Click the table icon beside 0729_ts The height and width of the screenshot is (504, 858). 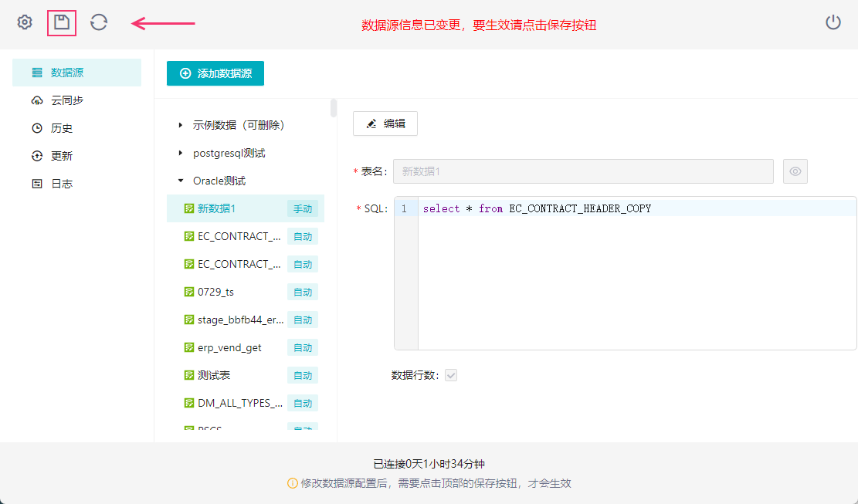[188, 292]
